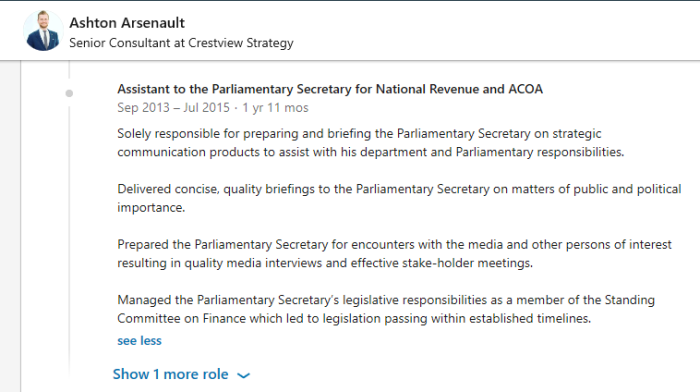This screenshot has width=700, height=392.
Task: Click the 1 yr 11 mos duration text
Action: pyautogui.click(x=275, y=108)
